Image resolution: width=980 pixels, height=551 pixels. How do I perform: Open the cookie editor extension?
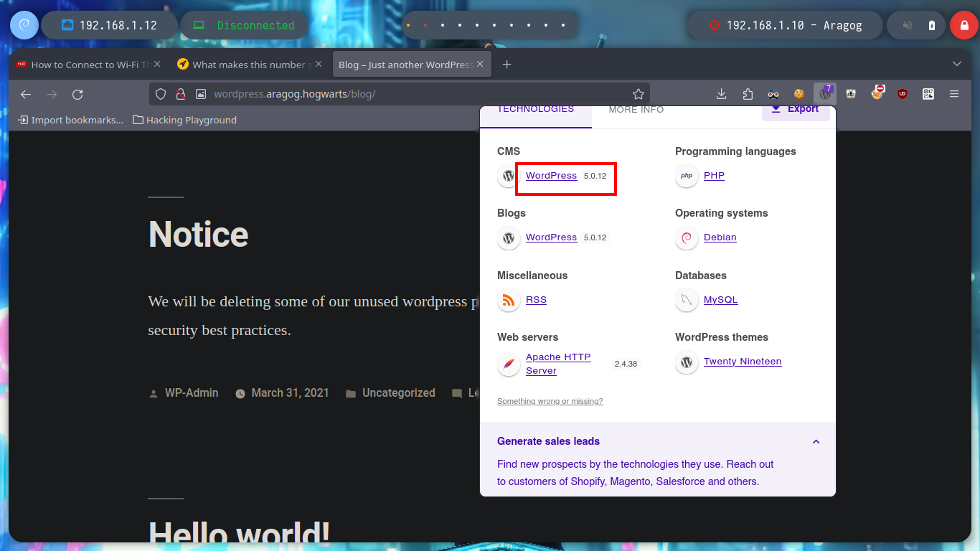[x=798, y=94]
